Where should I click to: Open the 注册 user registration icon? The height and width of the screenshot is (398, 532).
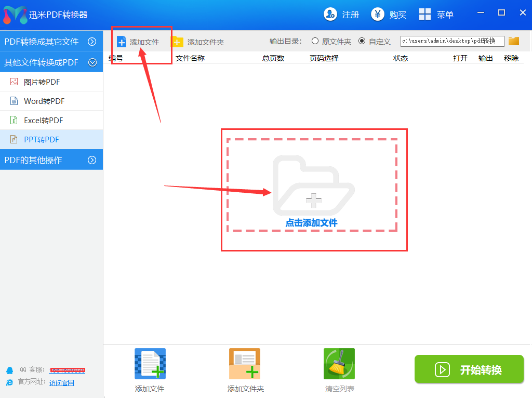[x=330, y=15]
